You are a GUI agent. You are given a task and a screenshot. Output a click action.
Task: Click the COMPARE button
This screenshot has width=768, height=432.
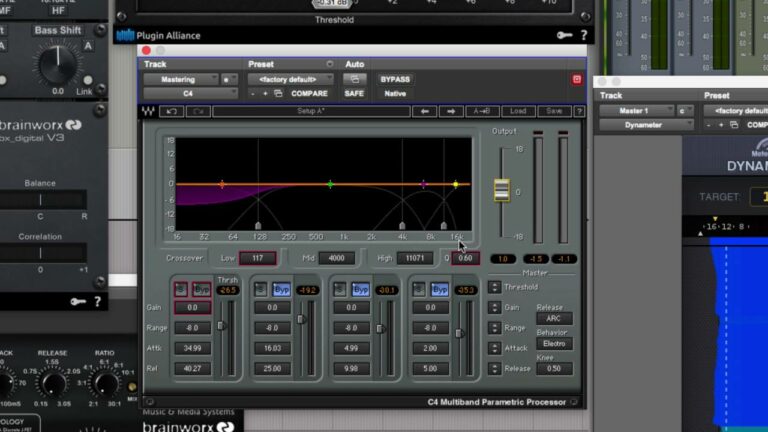click(309, 93)
